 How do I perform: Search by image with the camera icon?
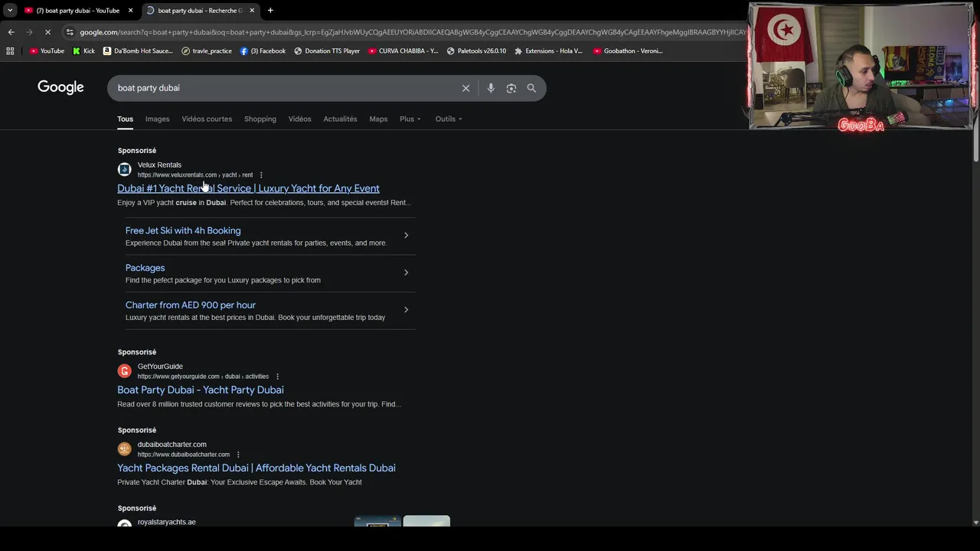[511, 88]
